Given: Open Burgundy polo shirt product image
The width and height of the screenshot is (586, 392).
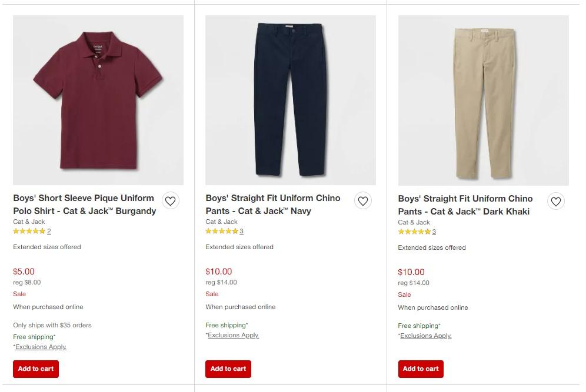Looking at the screenshot, I should [98, 100].
